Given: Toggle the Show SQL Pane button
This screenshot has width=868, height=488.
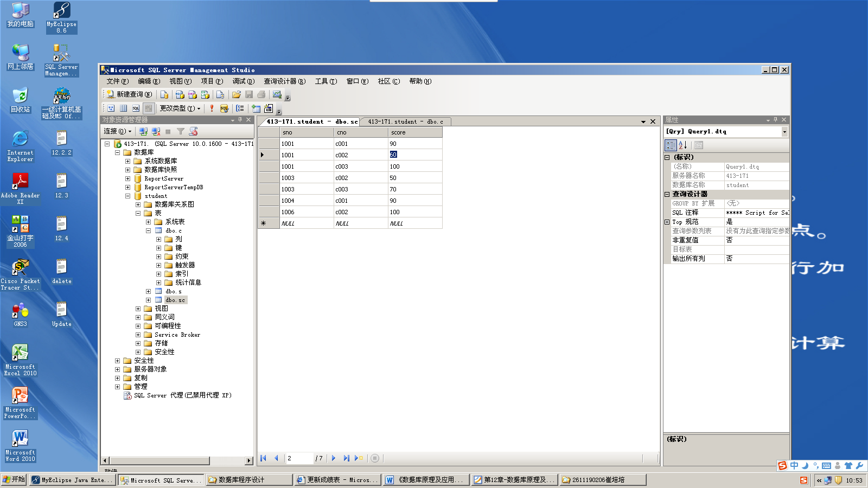Looking at the screenshot, I should coord(136,108).
